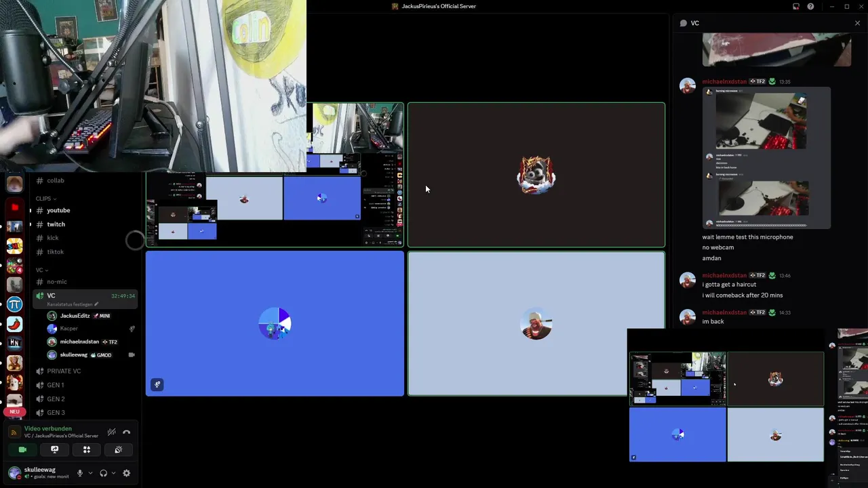Screen dimensions: 868x488
Task: Click the 'im back' chat message
Action: click(713, 321)
